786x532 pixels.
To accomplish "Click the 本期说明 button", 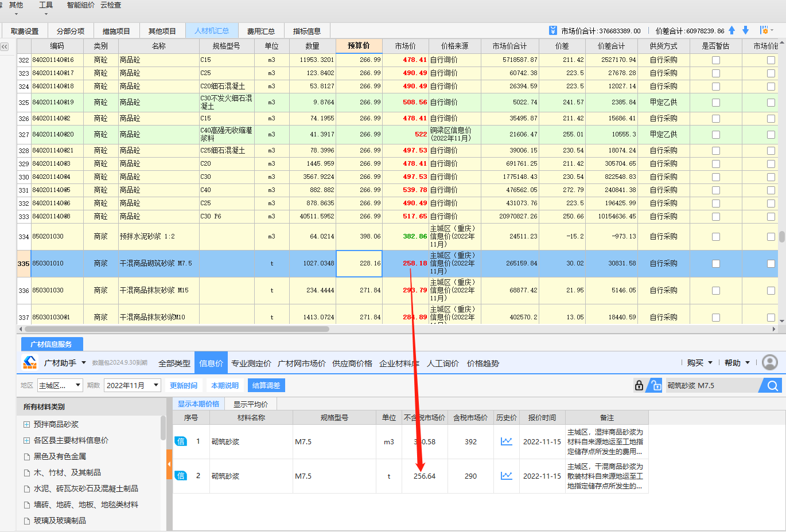I will 225,385.
